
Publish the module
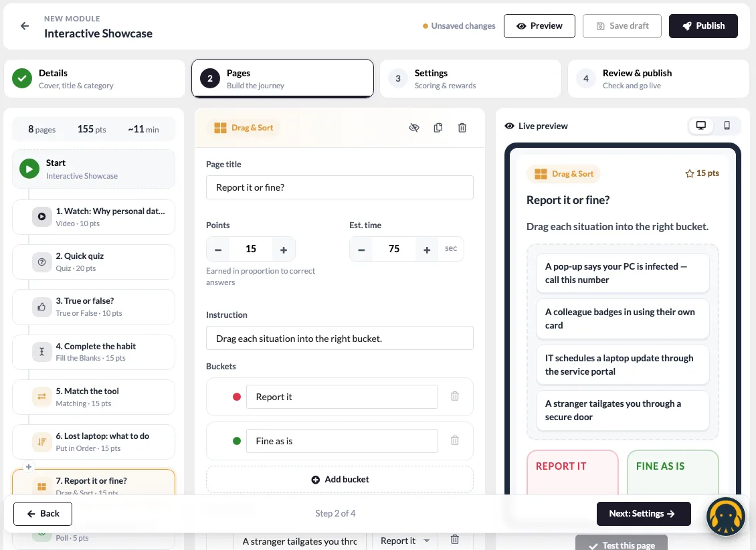(703, 26)
